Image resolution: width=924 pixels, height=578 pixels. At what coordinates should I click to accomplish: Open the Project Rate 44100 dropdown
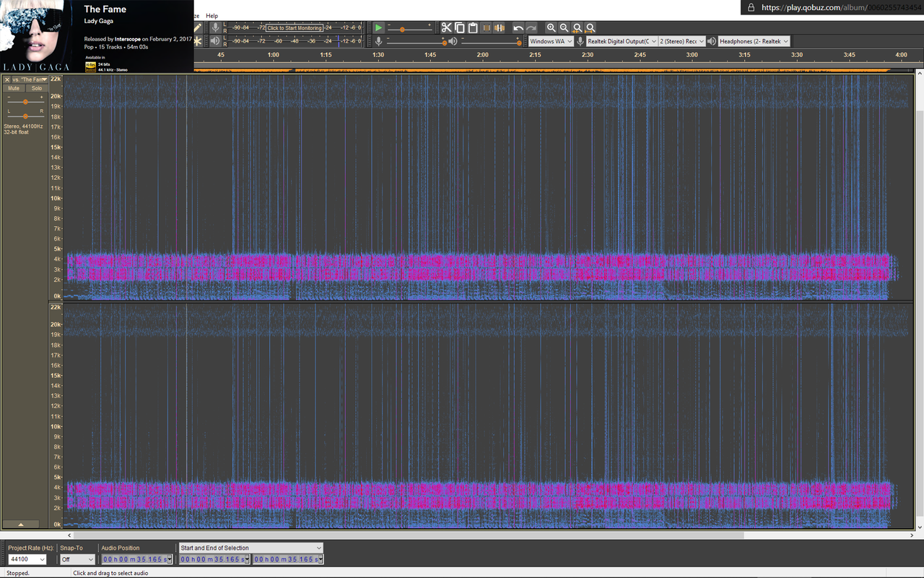coord(27,559)
